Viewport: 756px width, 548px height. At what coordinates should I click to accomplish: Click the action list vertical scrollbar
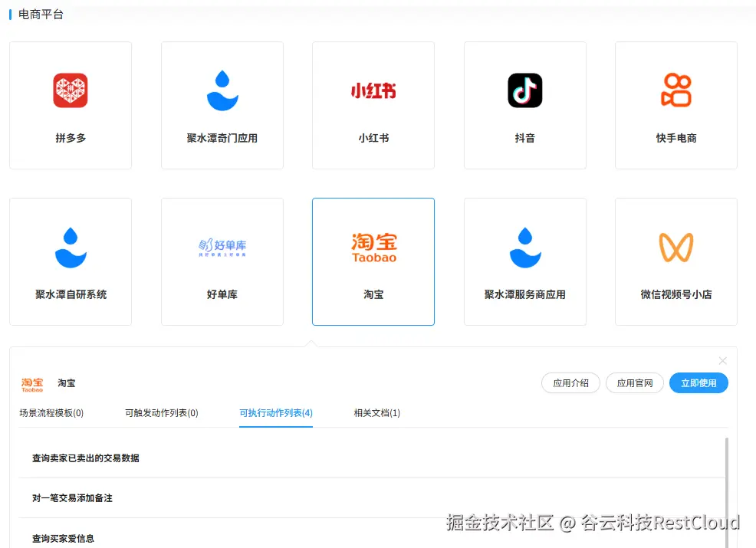click(x=727, y=491)
